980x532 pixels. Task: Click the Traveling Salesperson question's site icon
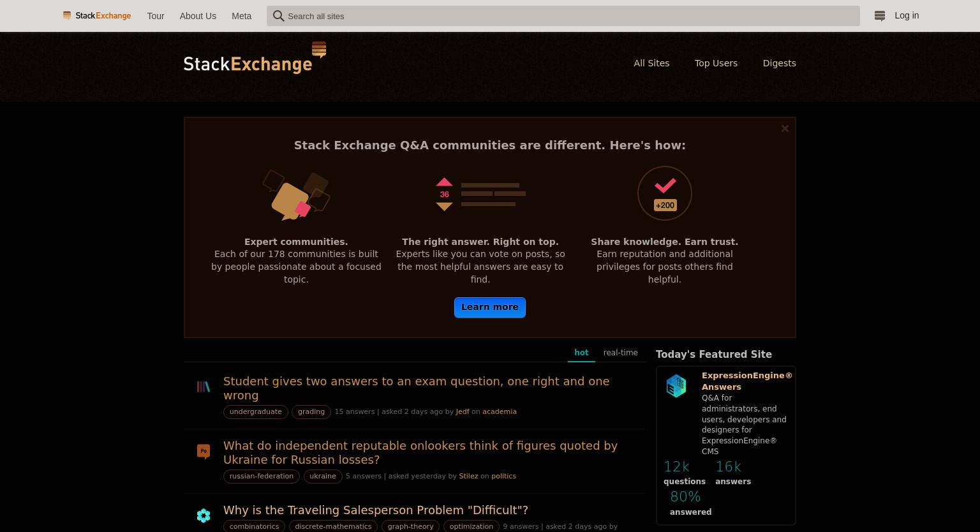204,515
